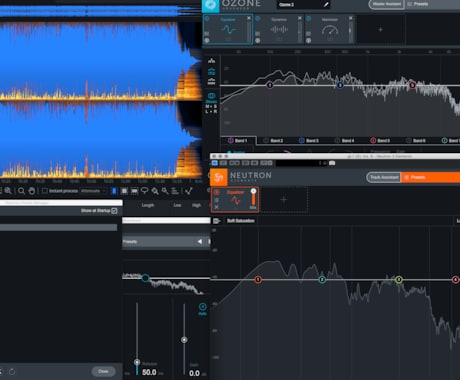Toggle power on the Ozone Equalizer module
Viewport: 460px width, 380px height.
[207, 19]
